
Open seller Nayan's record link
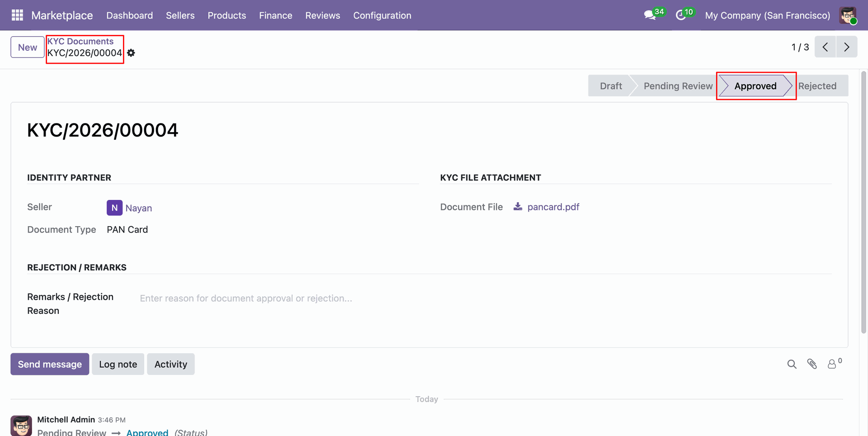139,208
